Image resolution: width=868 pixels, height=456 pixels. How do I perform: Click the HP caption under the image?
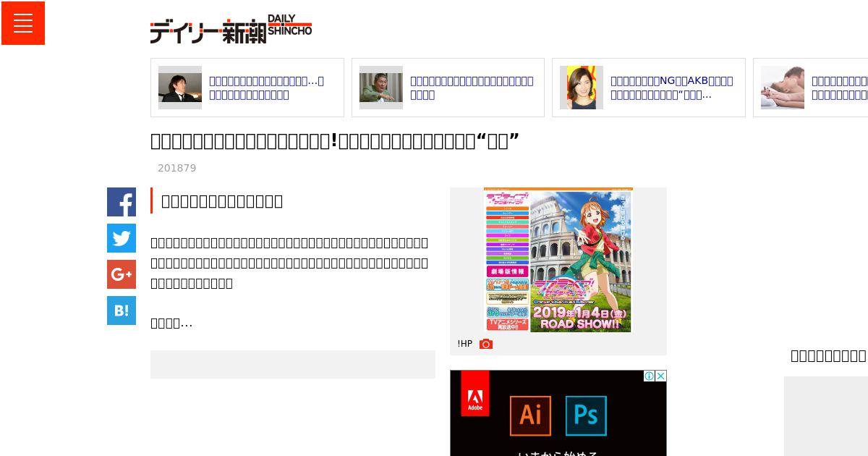click(x=465, y=344)
